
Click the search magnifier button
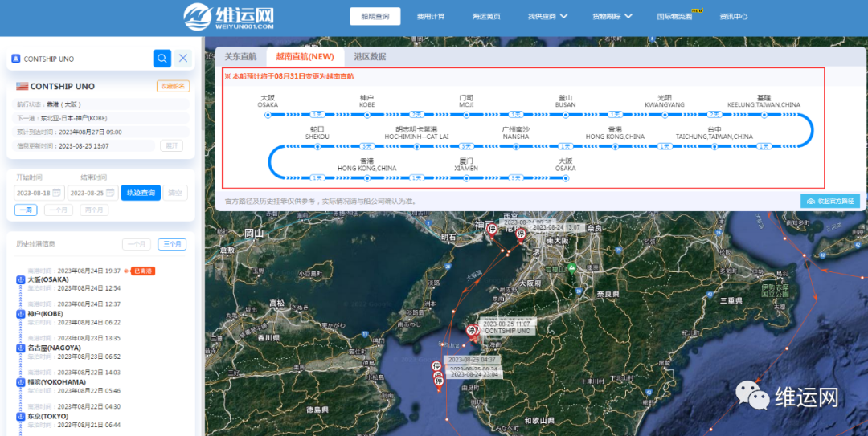pyautogui.click(x=162, y=58)
